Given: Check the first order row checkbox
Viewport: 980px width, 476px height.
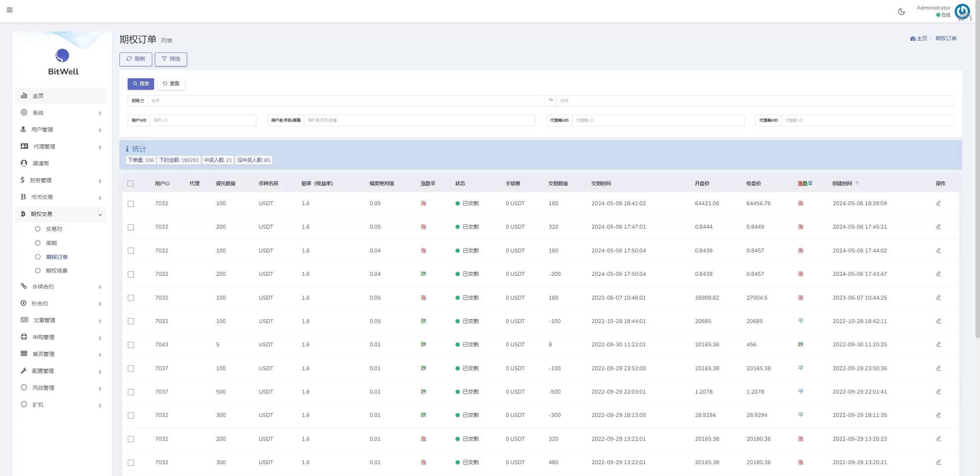Looking at the screenshot, I should pyautogui.click(x=131, y=204).
